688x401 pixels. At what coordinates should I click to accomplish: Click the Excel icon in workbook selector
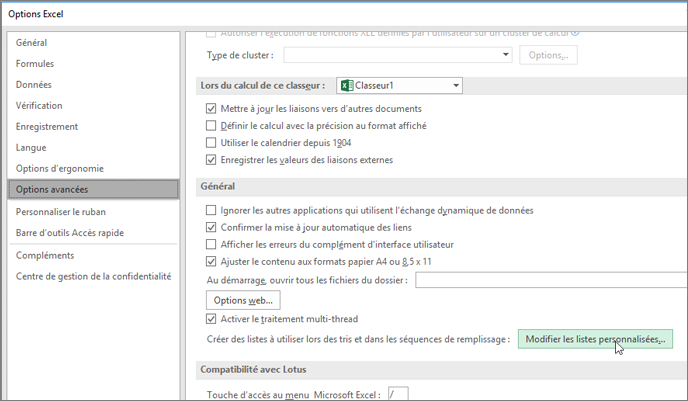click(x=347, y=86)
